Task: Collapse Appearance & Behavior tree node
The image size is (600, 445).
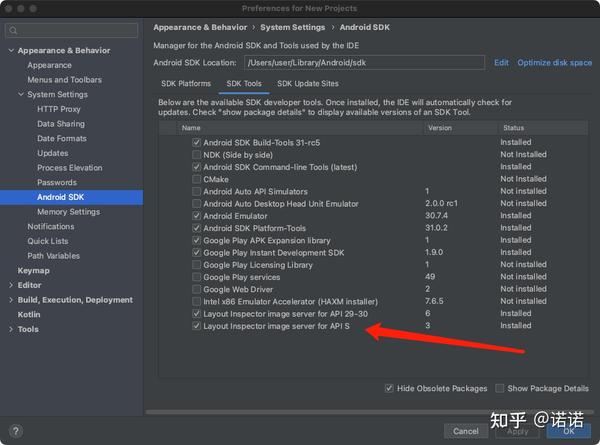Action: 11,51
